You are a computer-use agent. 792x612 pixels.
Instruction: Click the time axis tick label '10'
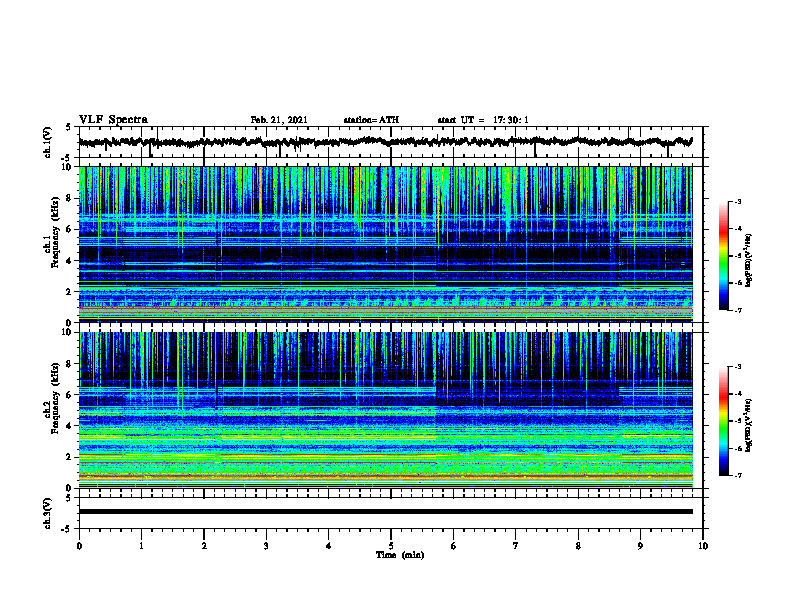[703, 546]
